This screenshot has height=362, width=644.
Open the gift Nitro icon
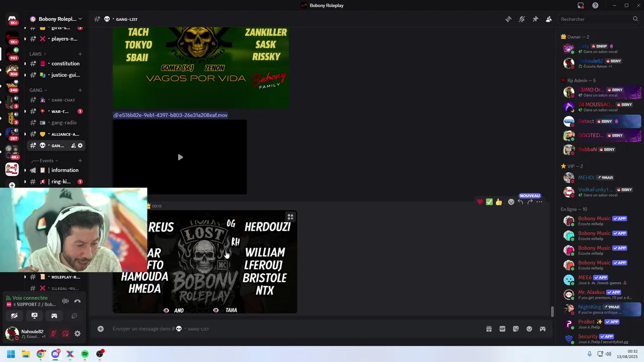tap(489, 329)
